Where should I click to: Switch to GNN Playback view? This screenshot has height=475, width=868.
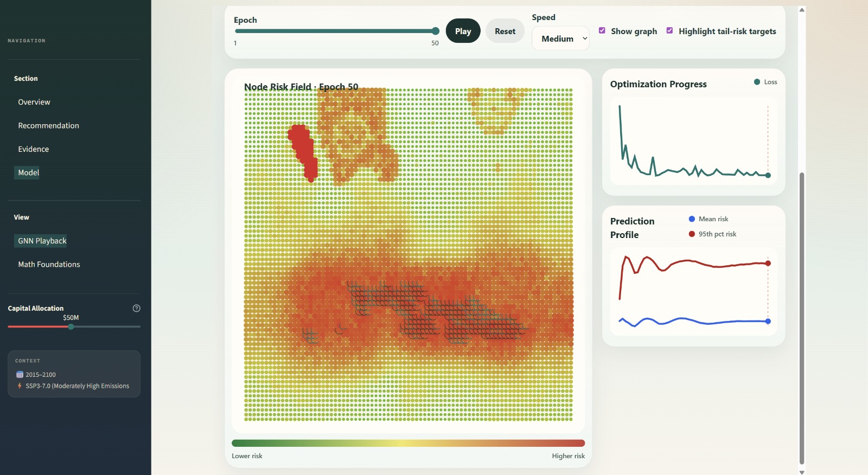[x=42, y=241]
